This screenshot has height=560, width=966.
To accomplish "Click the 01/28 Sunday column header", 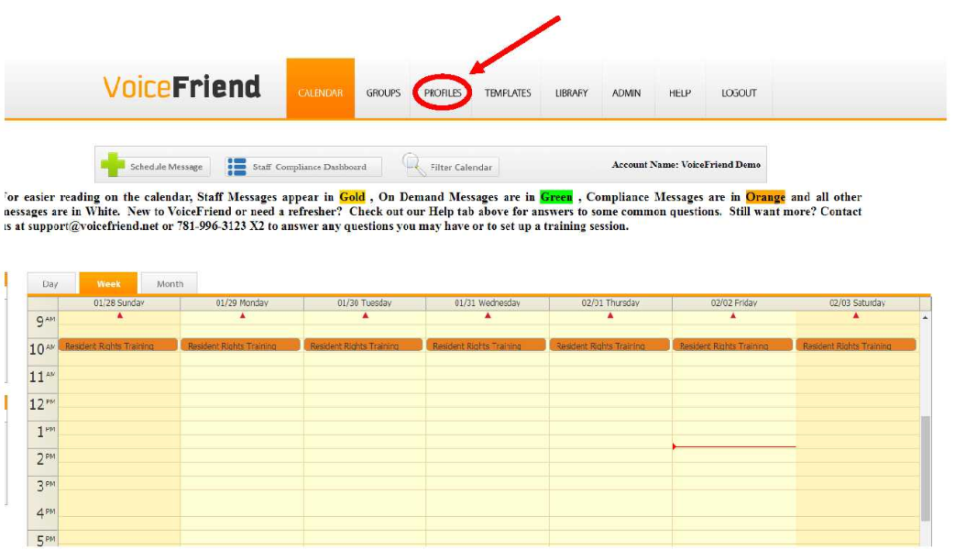I will pos(119,303).
